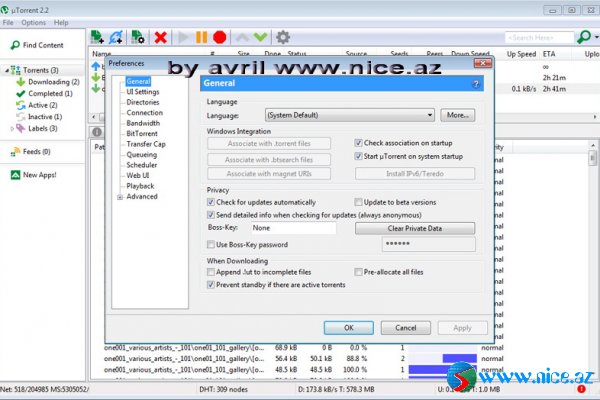The image size is (600, 400).
Task: Select Web UI preferences page
Action: (138, 175)
